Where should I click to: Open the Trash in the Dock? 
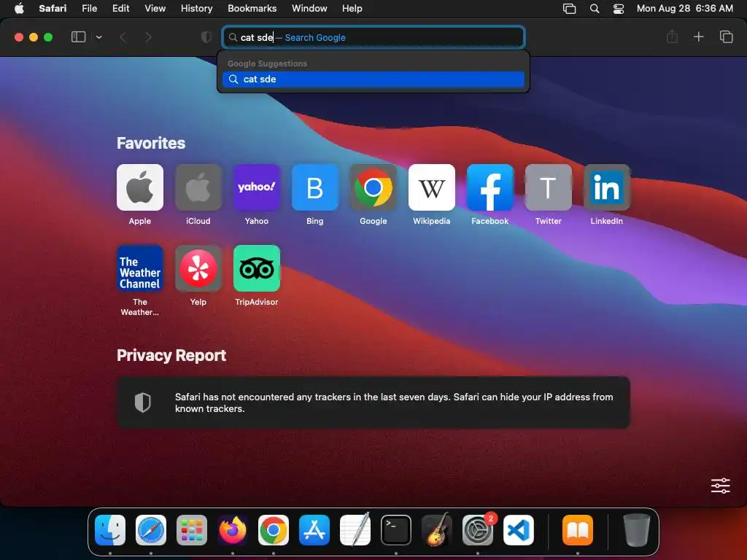(636, 530)
